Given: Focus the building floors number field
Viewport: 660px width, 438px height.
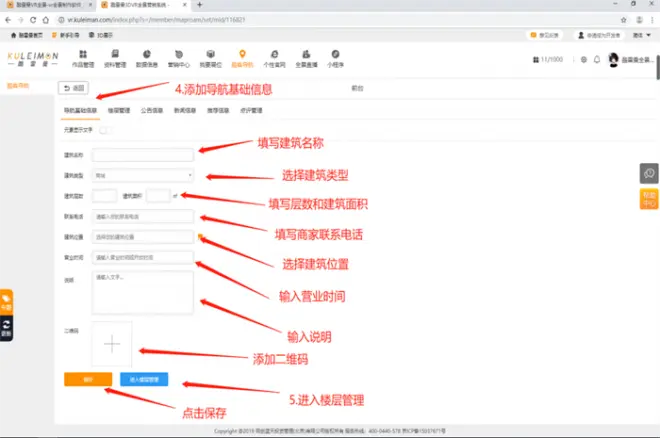Looking at the screenshot, I should click(104, 196).
